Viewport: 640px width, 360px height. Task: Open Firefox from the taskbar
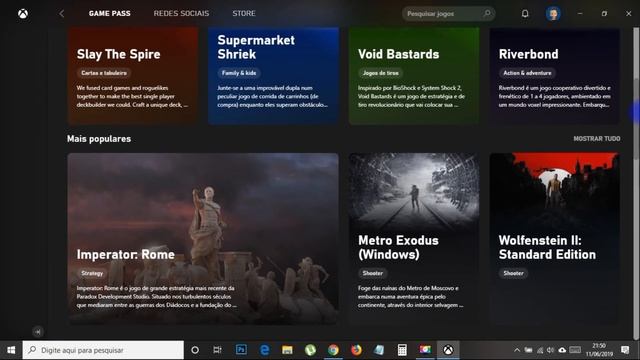pyautogui.click(x=356, y=350)
